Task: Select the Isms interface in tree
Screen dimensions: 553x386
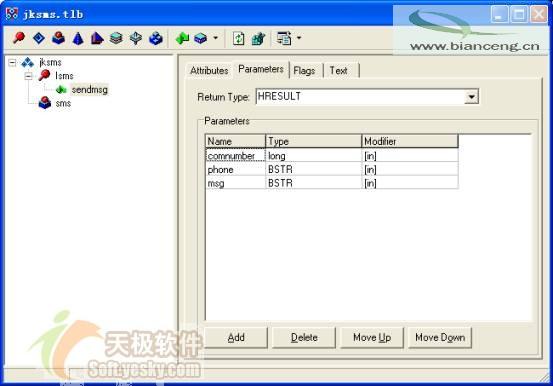Action: 64,76
